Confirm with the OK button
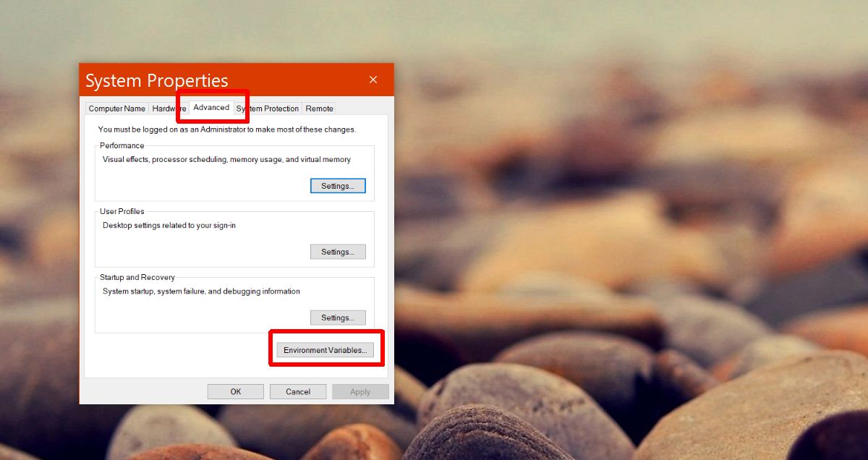868x460 pixels. tap(236, 391)
